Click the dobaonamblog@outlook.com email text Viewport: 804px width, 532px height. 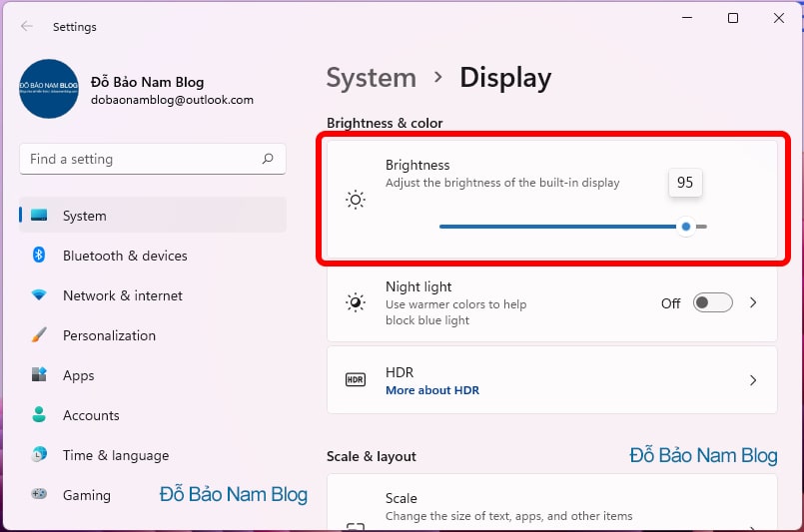172,100
